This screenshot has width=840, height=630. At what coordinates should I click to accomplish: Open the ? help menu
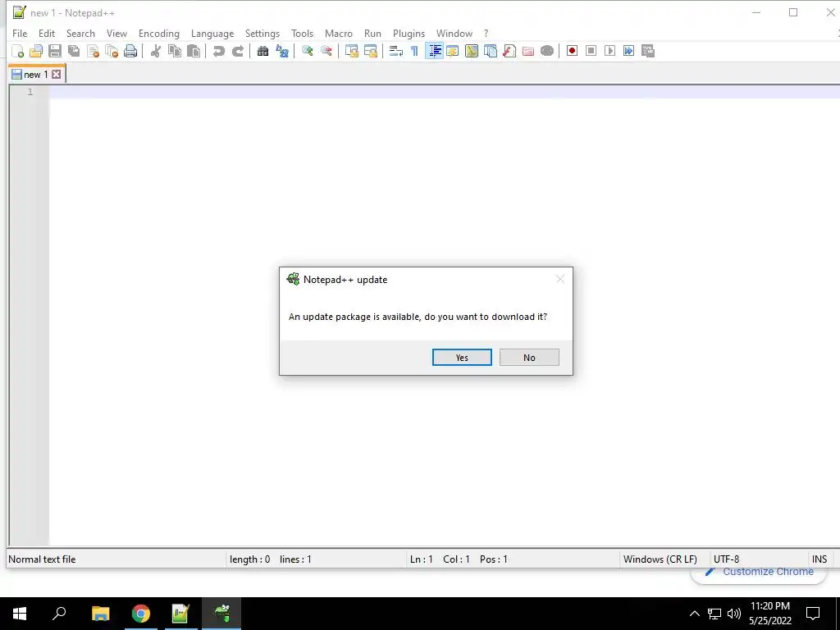[x=486, y=33]
